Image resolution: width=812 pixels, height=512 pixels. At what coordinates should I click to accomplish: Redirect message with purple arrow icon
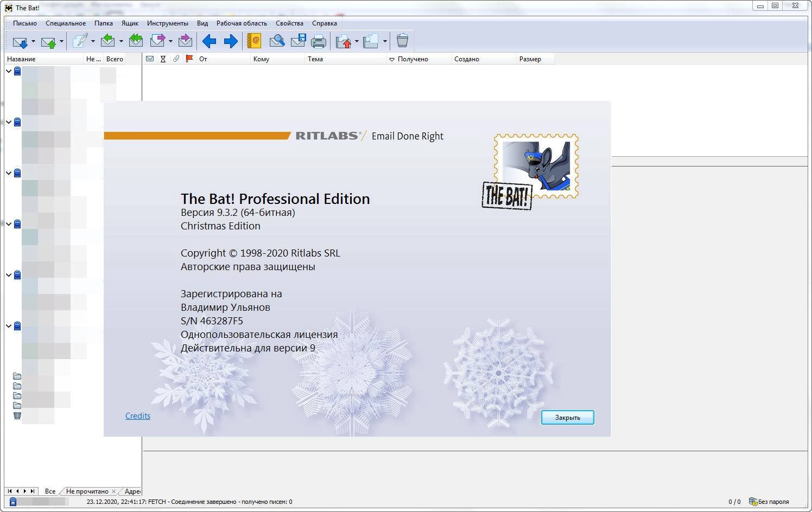(x=185, y=41)
